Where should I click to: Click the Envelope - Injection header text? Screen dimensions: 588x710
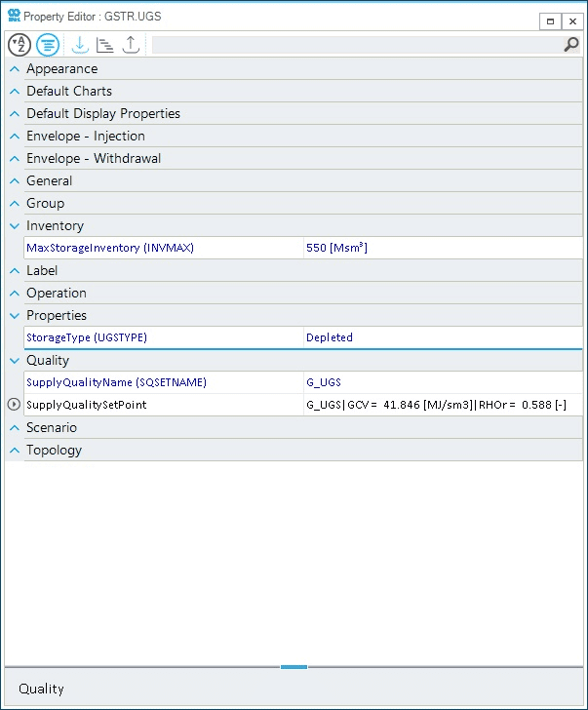coord(86,136)
